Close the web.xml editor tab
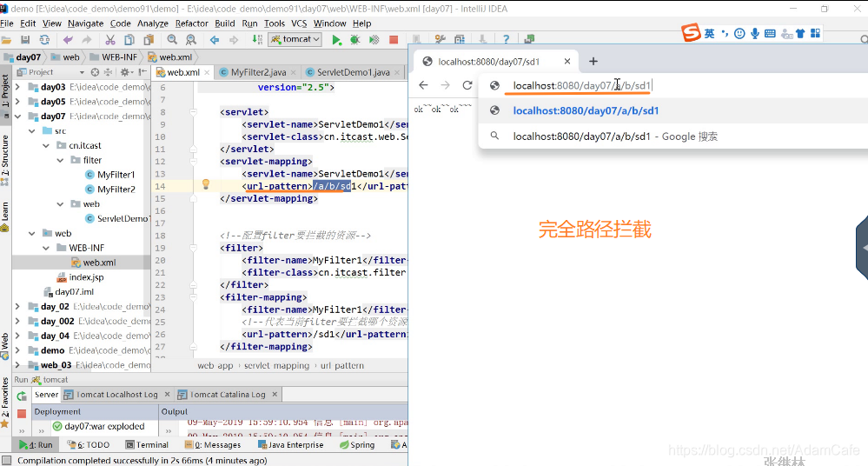 click(x=207, y=72)
